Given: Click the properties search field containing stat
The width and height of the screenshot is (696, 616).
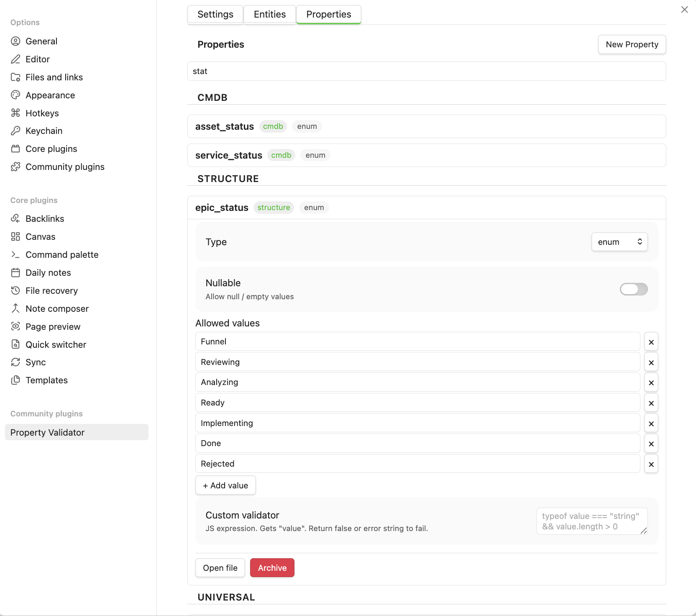Looking at the screenshot, I should click(426, 71).
